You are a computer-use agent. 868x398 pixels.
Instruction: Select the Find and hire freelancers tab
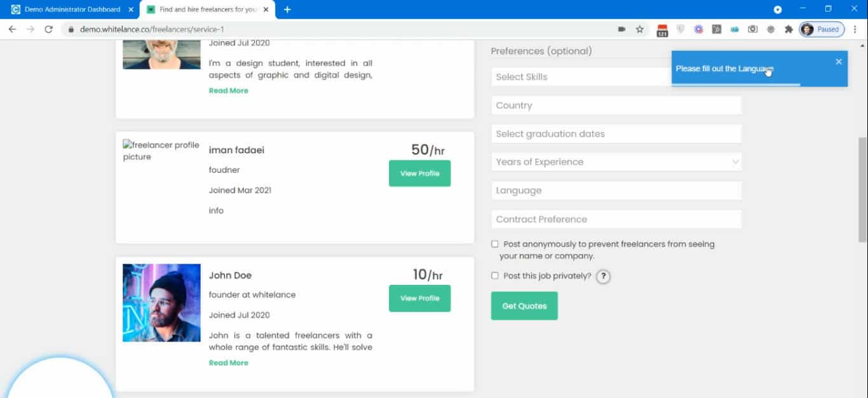coord(208,10)
